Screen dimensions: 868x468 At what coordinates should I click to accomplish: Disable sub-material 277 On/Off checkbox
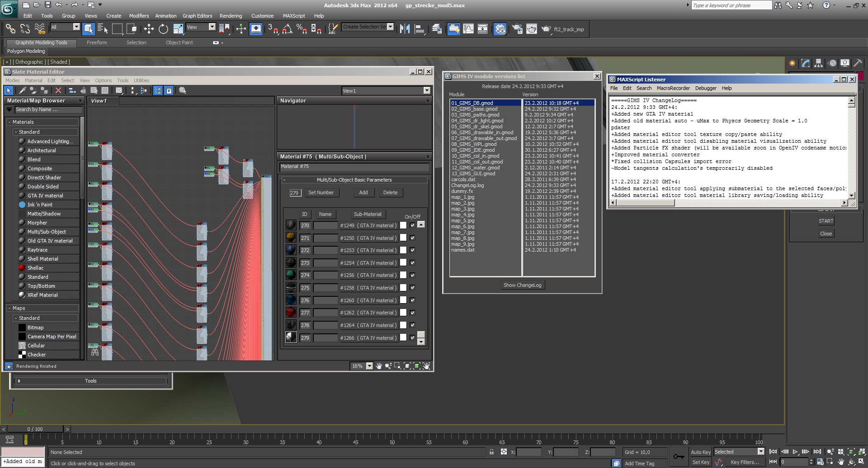412,313
